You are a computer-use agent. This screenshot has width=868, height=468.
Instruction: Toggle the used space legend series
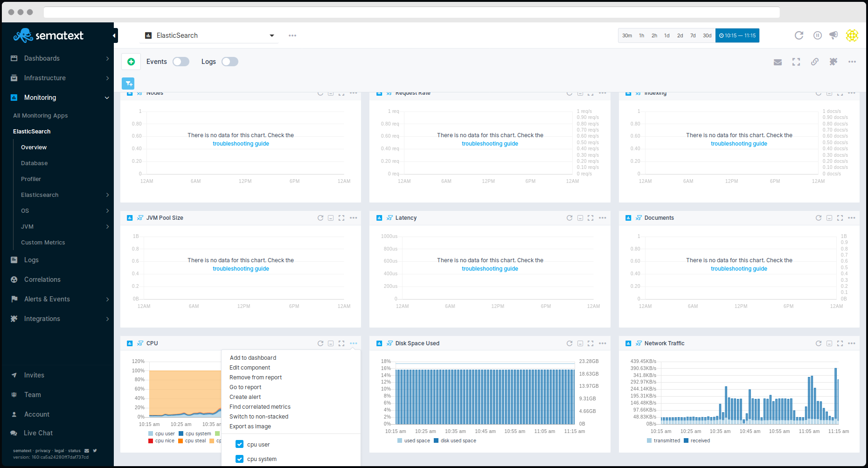[414, 440]
